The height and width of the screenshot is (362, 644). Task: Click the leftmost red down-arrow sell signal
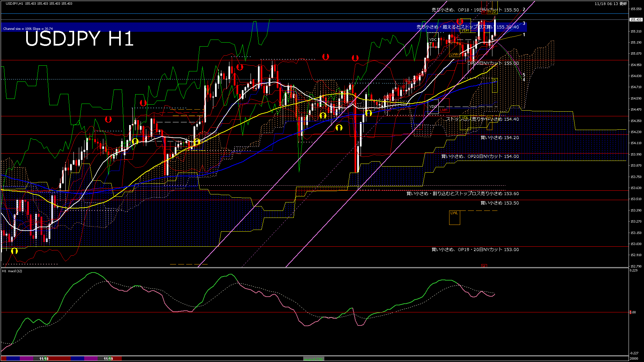coord(108,119)
